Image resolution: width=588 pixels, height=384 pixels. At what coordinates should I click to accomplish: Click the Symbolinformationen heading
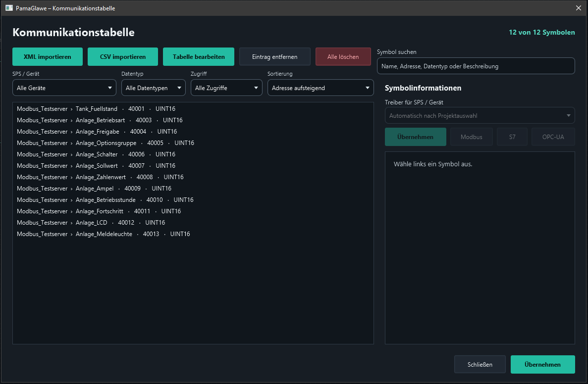click(423, 88)
